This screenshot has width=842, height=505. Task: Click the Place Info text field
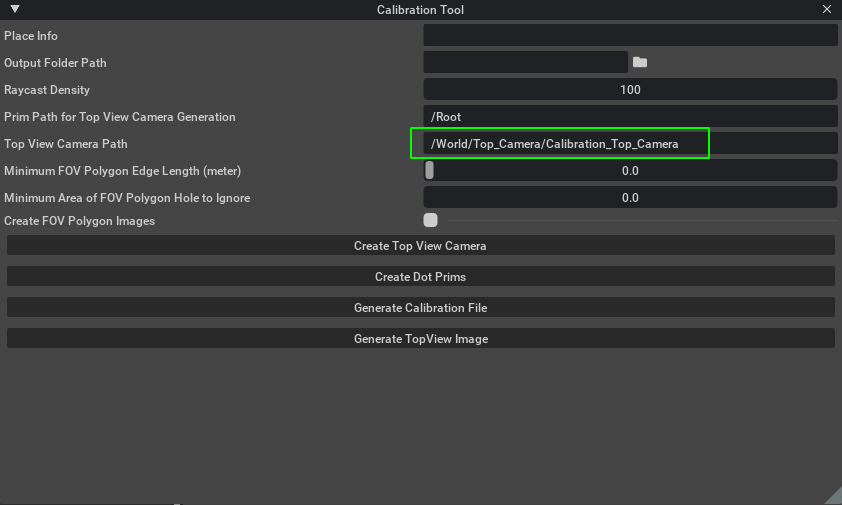[630, 35]
